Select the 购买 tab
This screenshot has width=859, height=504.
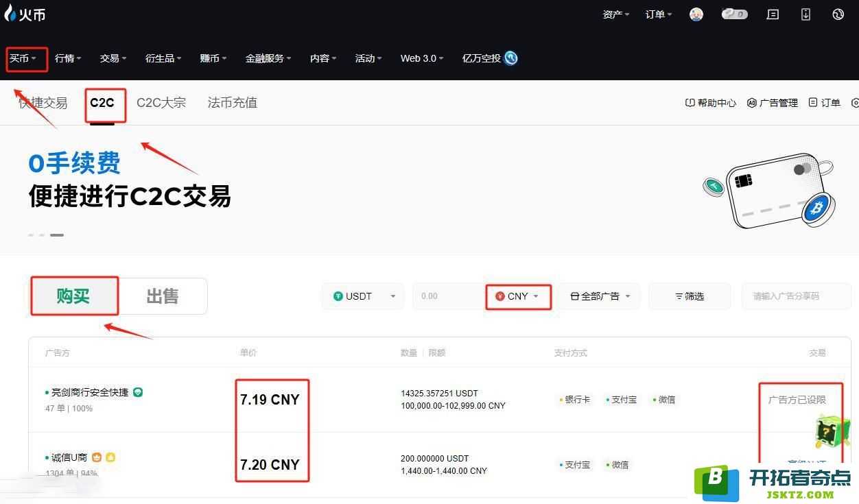(73, 296)
